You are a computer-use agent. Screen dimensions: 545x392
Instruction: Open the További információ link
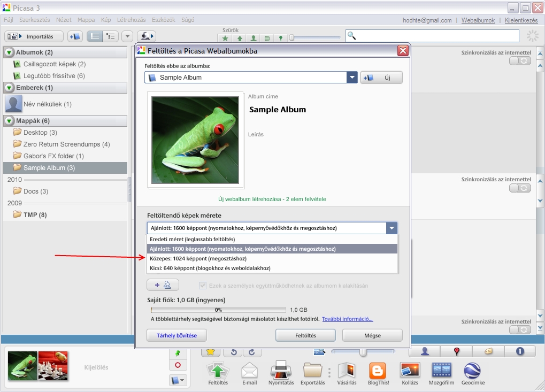pos(347,319)
